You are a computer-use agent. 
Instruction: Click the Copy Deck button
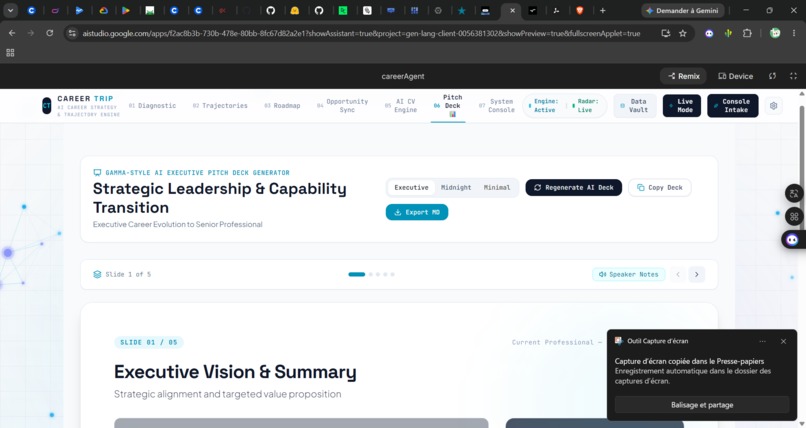[x=660, y=188]
